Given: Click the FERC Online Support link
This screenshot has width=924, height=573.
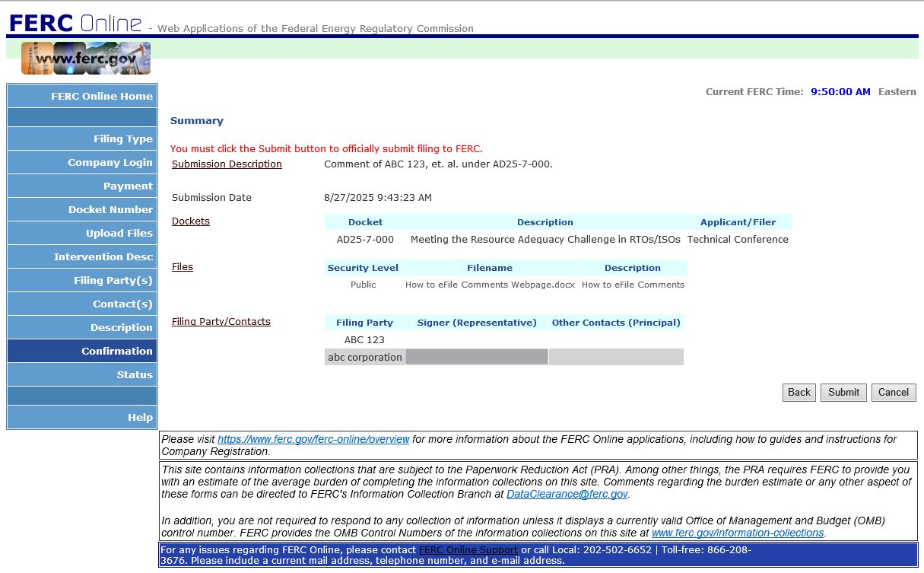Looking at the screenshot, I should (468, 549).
